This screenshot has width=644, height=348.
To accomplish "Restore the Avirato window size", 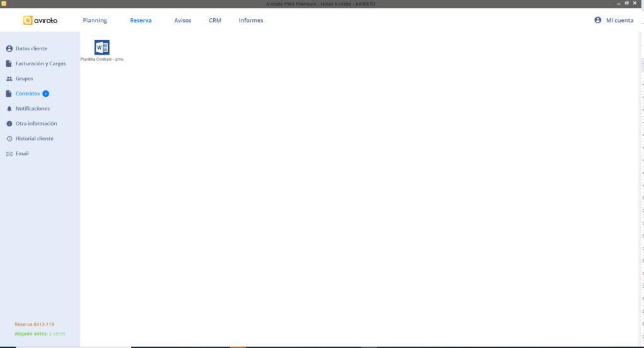I will pyautogui.click(x=627, y=3).
